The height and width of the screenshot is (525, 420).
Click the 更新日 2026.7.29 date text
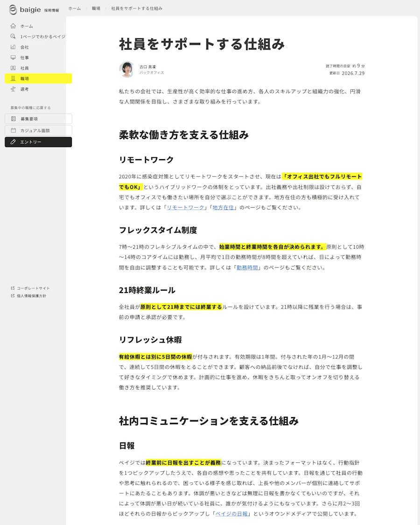347,73
